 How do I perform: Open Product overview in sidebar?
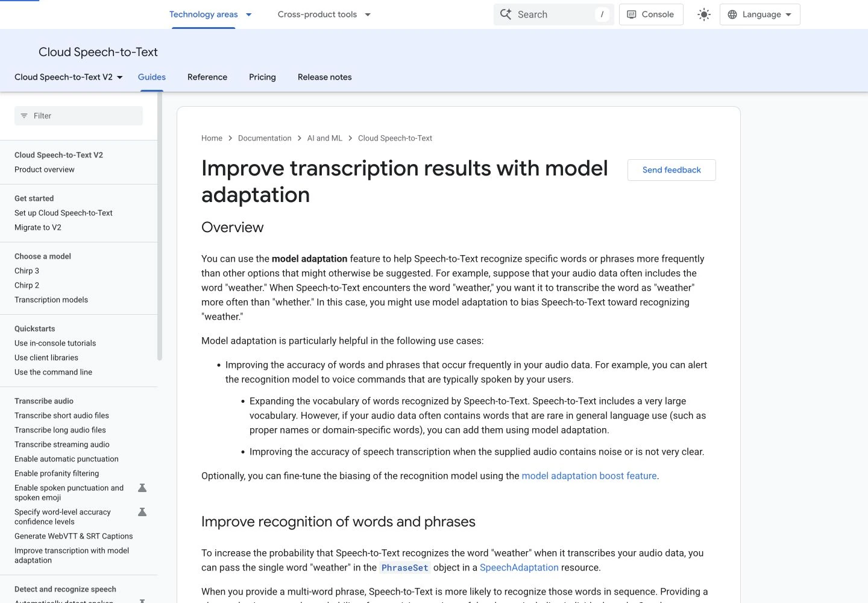click(x=45, y=169)
